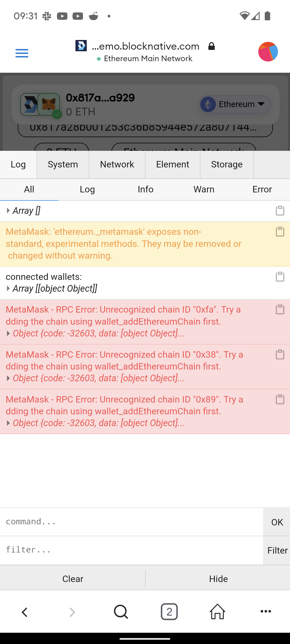Clear the console log

[x=73, y=579]
